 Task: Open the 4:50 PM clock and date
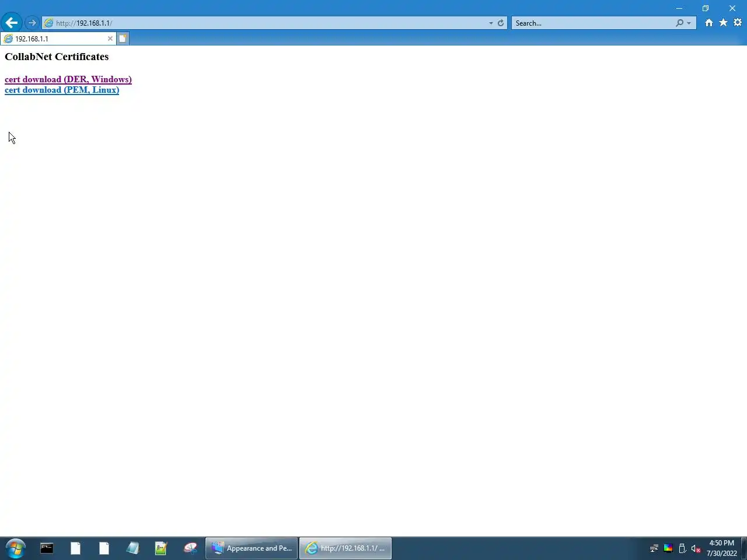(x=722, y=548)
